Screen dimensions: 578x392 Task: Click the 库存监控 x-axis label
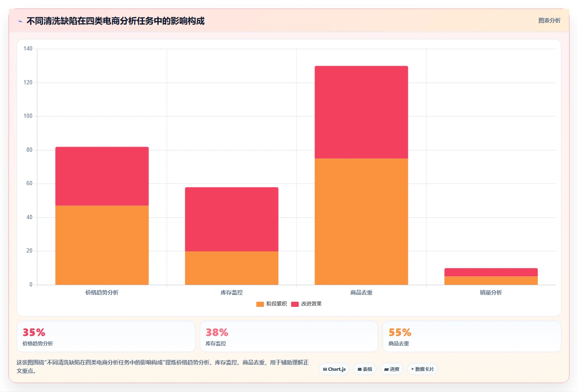pyautogui.click(x=232, y=292)
